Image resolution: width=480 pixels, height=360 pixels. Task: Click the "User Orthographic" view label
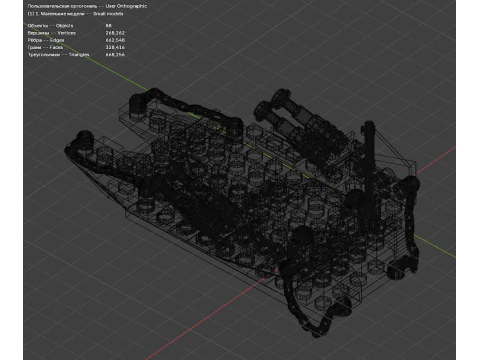[126, 6]
